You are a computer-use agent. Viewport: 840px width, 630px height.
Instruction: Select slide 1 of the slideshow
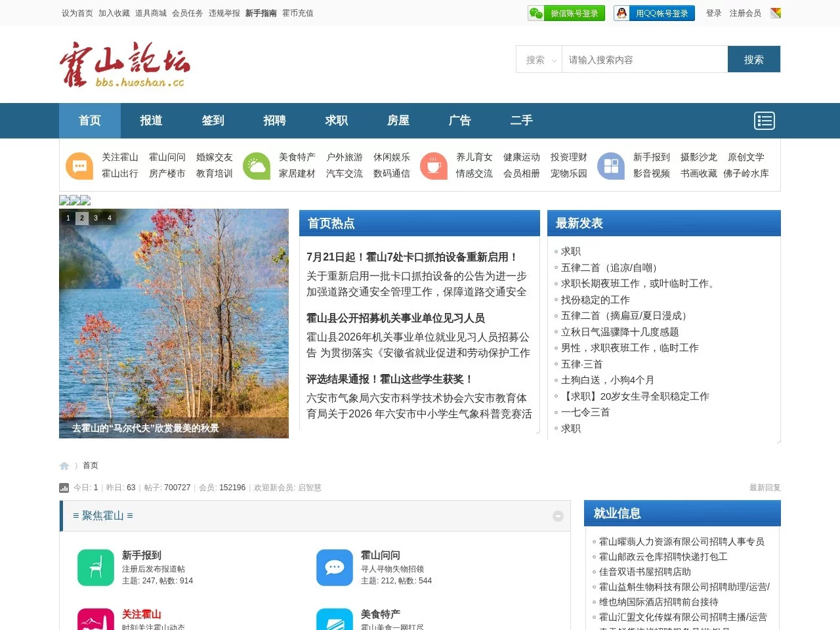[68, 218]
